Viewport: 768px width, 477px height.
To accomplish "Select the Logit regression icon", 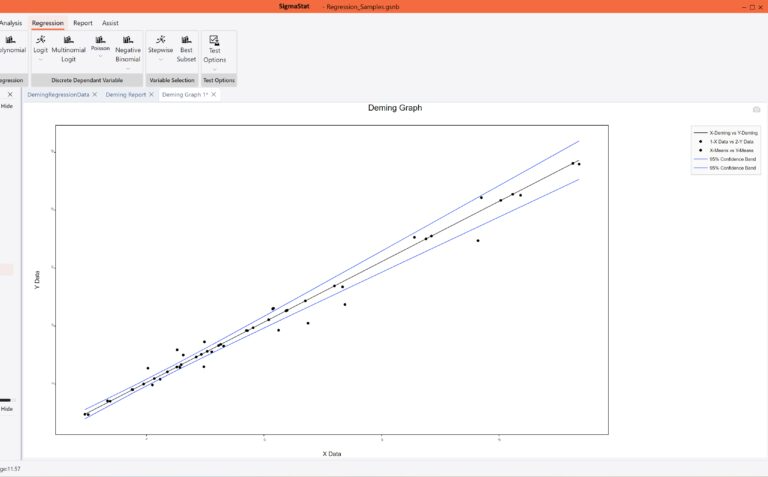I will coord(41,40).
